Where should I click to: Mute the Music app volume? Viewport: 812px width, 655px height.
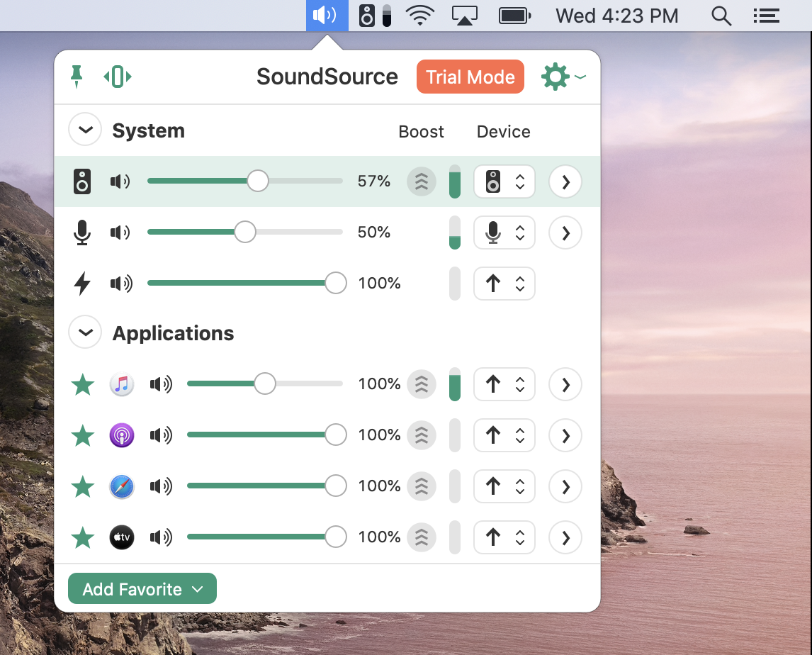(161, 384)
